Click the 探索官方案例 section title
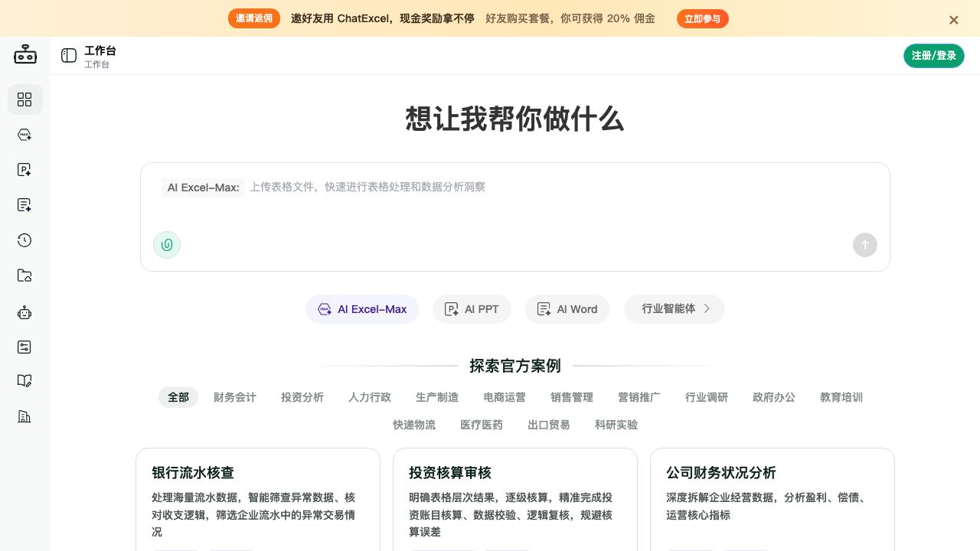This screenshot has height=551, width=980. coord(515,366)
